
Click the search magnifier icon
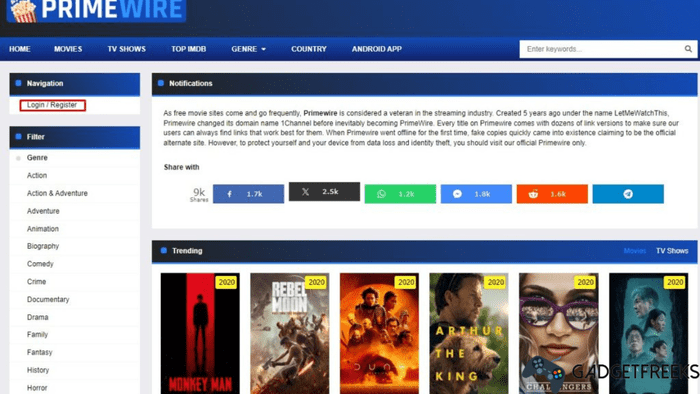click(688, 49)
